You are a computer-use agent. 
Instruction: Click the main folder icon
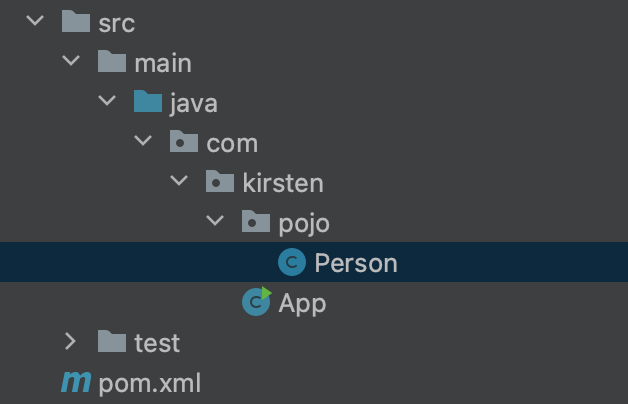(112, 61)
